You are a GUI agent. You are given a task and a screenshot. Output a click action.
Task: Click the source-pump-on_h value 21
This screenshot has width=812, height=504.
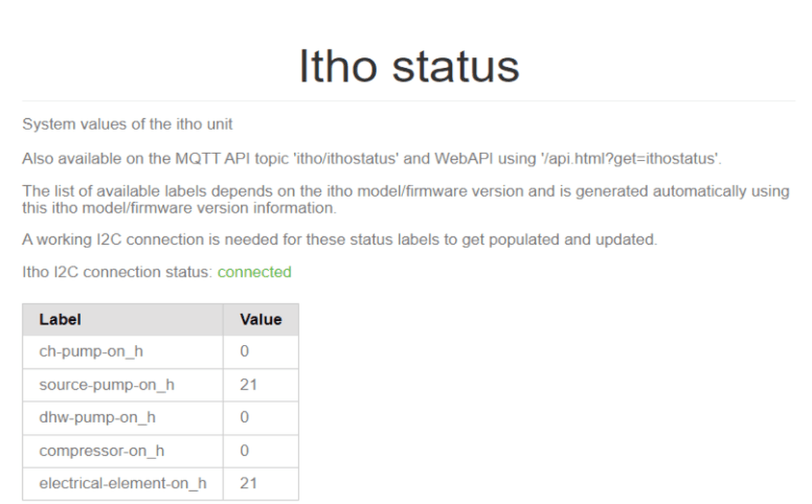[x=248, y=384]
